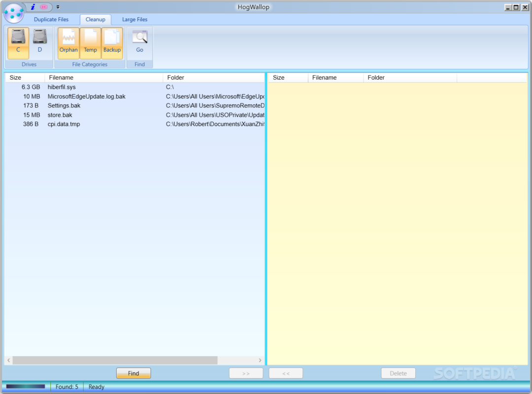Click the pink icon in quick access toolbar

pos(44,7)
